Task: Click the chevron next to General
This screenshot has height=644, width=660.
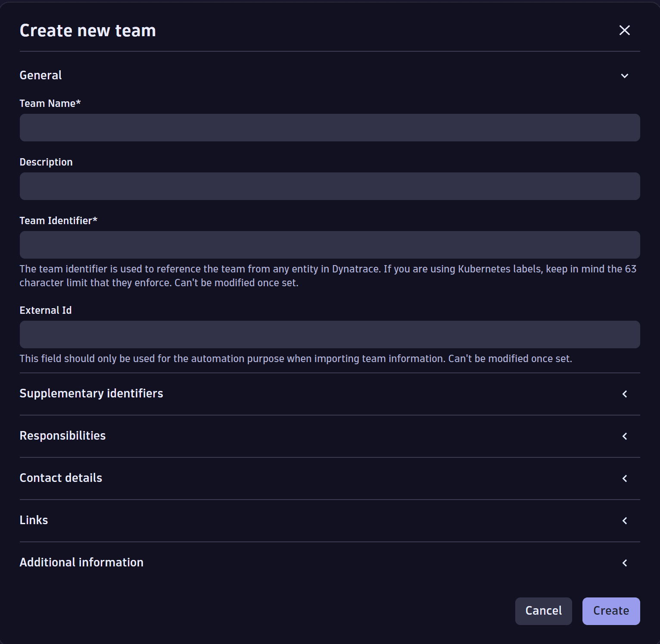Action: [625, 75]
